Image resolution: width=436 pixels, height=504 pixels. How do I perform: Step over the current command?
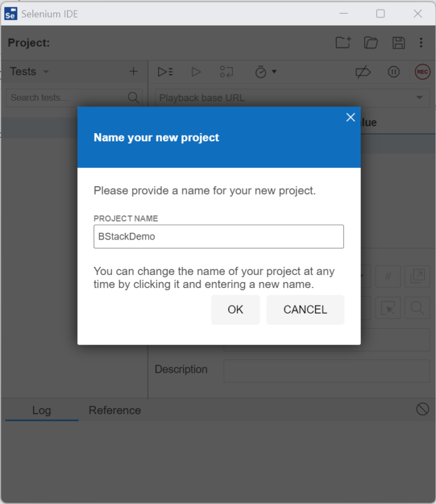[226, 72]
